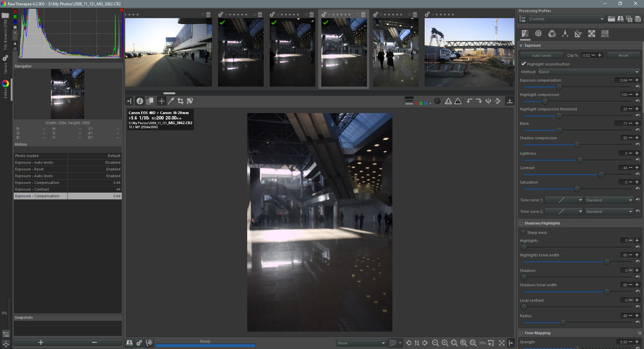Click the Contrast slider handle
Image resolution: width=644 pixels, height=349 pixels.
pyautogui.click(x=601, y=174)
